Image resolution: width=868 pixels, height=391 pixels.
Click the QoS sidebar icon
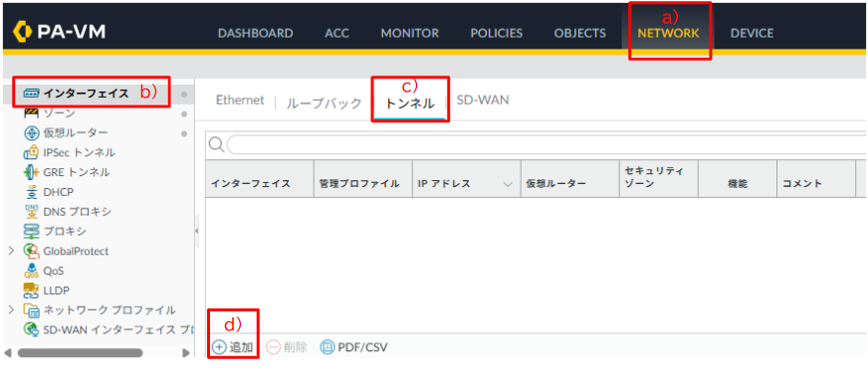31,271
